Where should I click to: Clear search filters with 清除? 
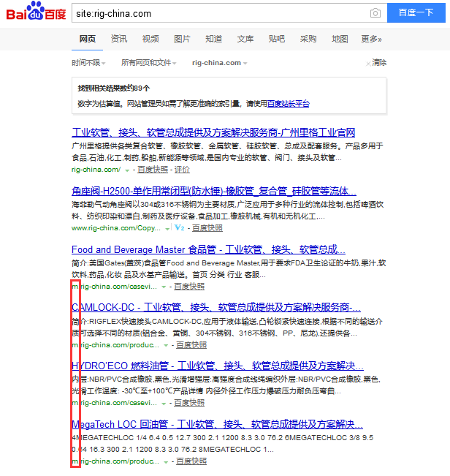click(376, 63)
